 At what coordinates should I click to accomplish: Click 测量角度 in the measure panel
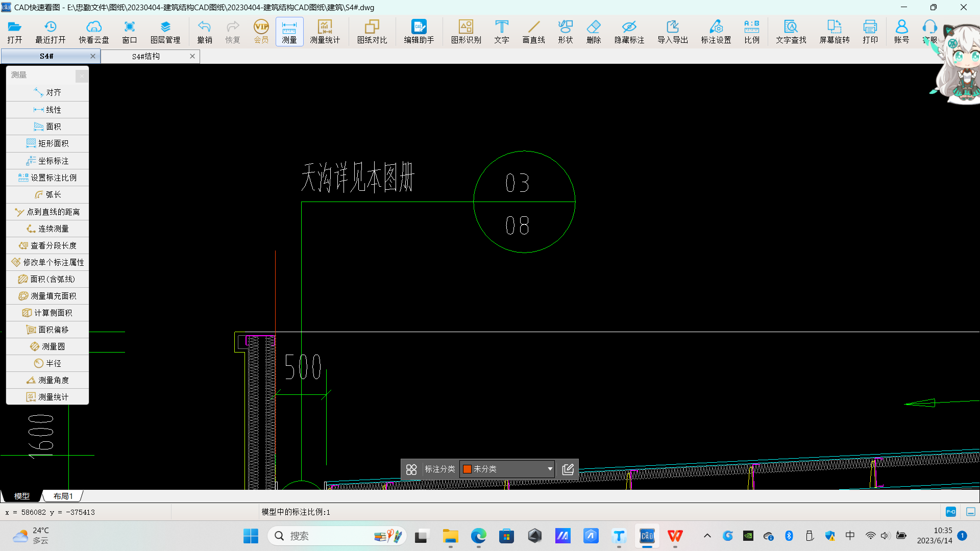[47, 380]
